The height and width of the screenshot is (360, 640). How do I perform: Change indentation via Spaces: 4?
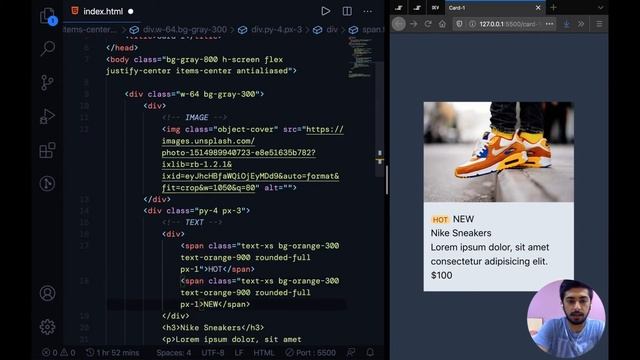pyautogui.click(x=173, y=353)
